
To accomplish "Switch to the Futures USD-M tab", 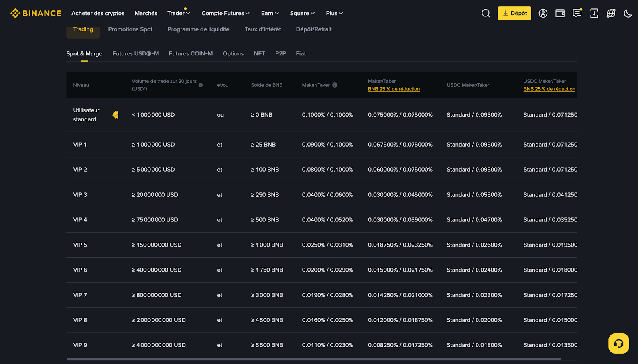I will (135, 53).
